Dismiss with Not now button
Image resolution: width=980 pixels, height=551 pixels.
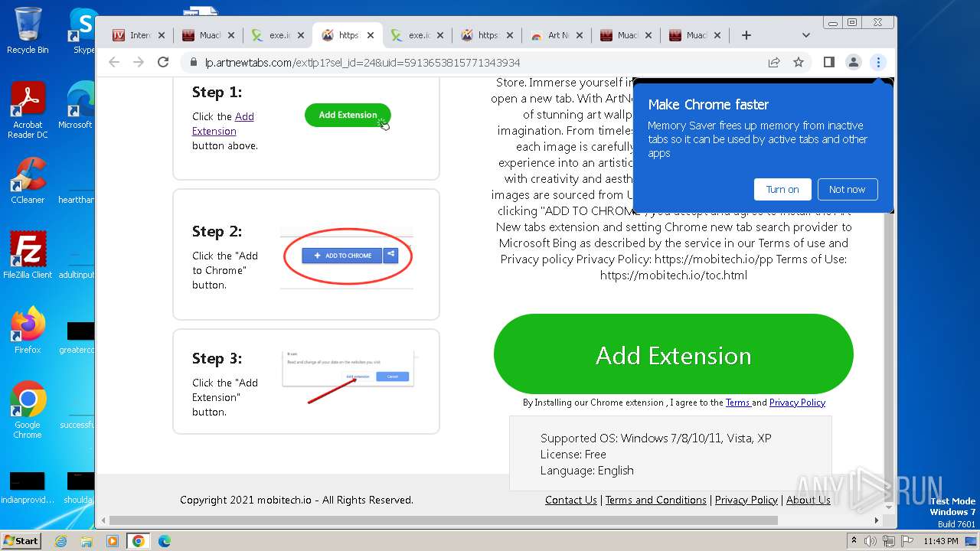point(848,189)
